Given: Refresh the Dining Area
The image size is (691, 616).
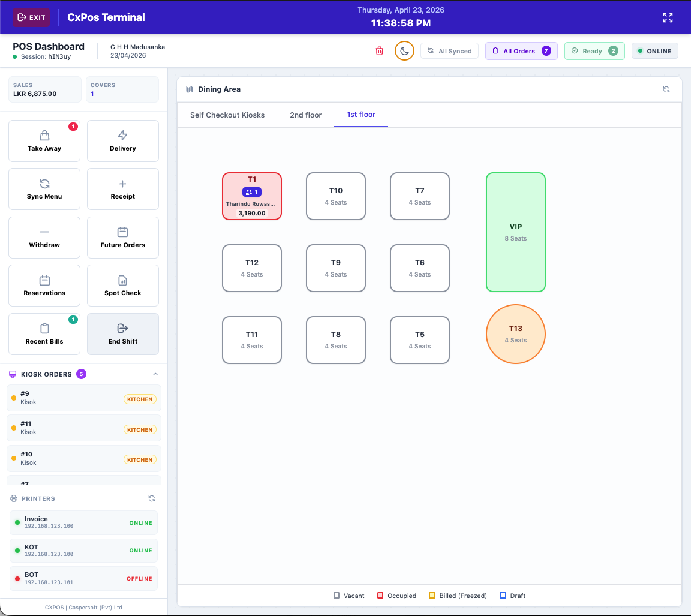Looking at the screenshot, I should tap(666, 89).
